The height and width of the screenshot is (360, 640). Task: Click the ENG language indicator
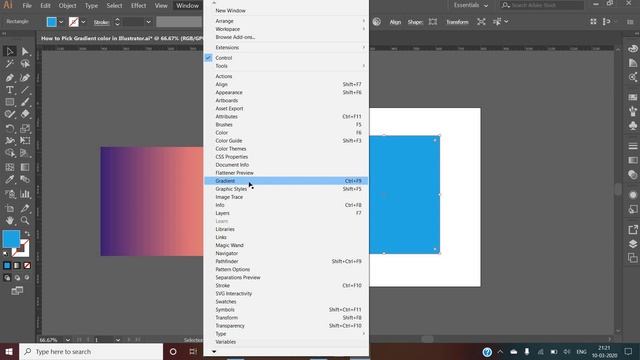581,351
